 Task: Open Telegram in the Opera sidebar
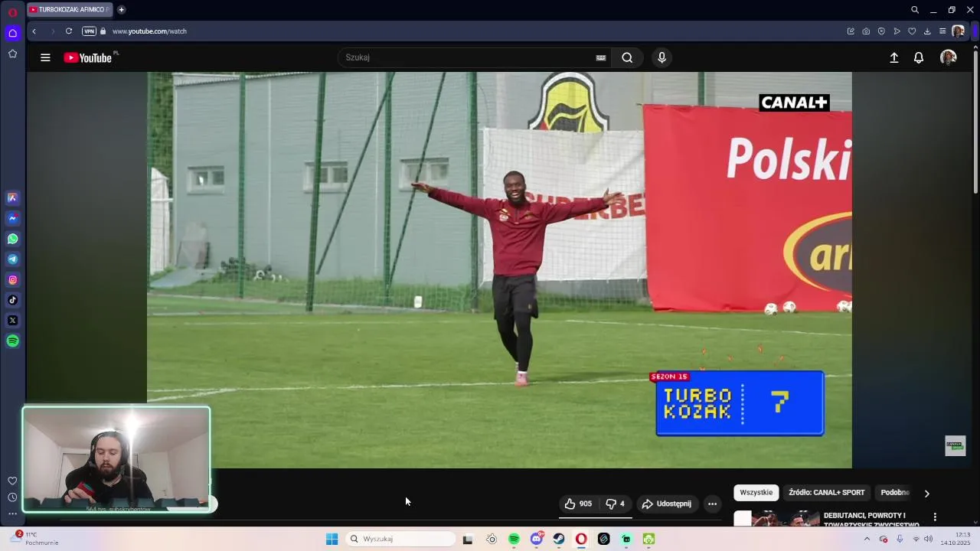pos(12,259)
